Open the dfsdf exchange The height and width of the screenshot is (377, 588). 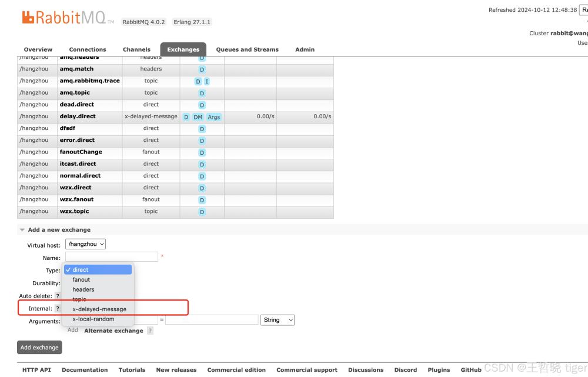coord(68,128)
